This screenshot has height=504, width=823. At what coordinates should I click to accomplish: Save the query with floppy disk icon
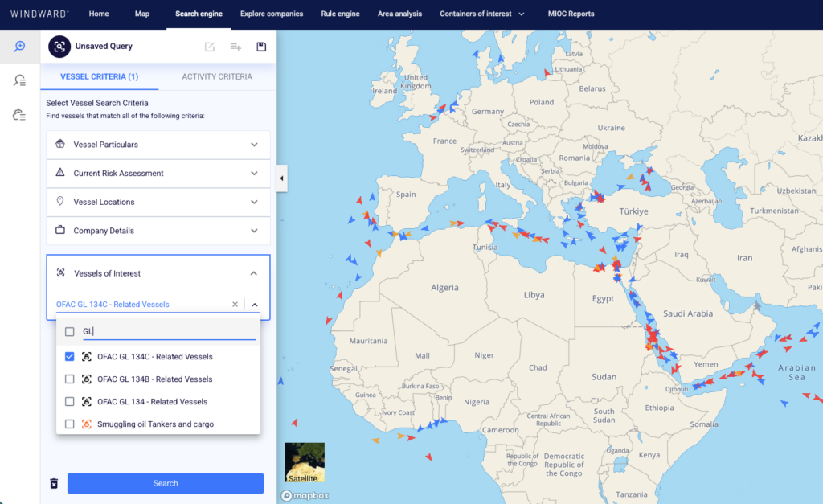tap(261, 47)
